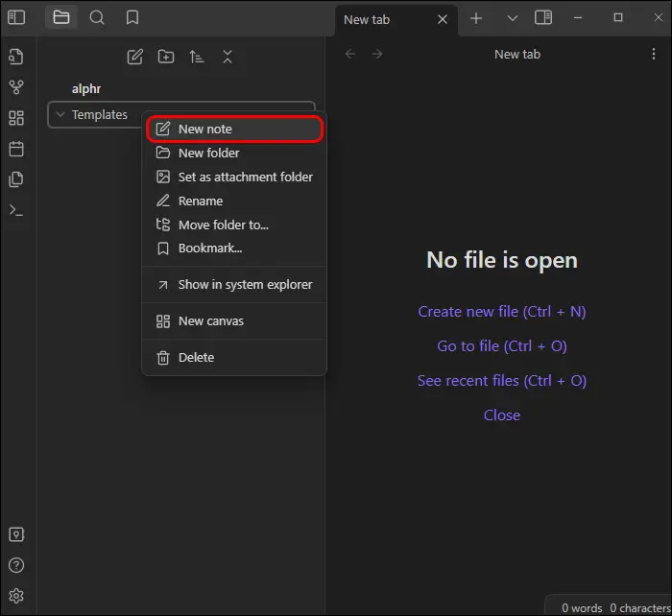Open the tab list dropdown arrow
The height and width of the screenshot is (616, 672).
512,18
